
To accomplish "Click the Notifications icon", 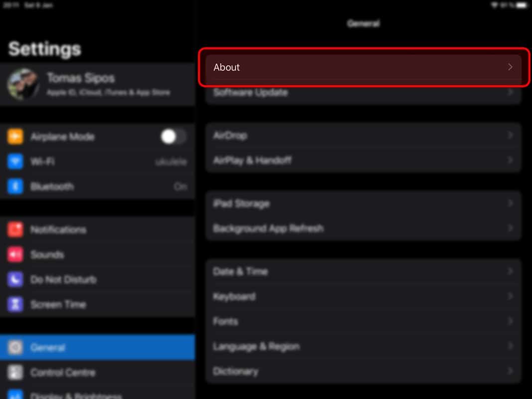I will 15,230.
